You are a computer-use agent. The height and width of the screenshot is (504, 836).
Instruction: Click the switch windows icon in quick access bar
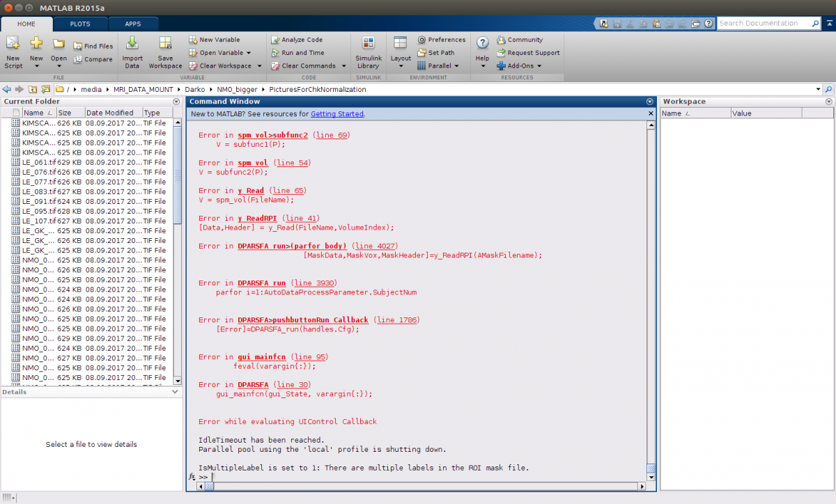694,23
